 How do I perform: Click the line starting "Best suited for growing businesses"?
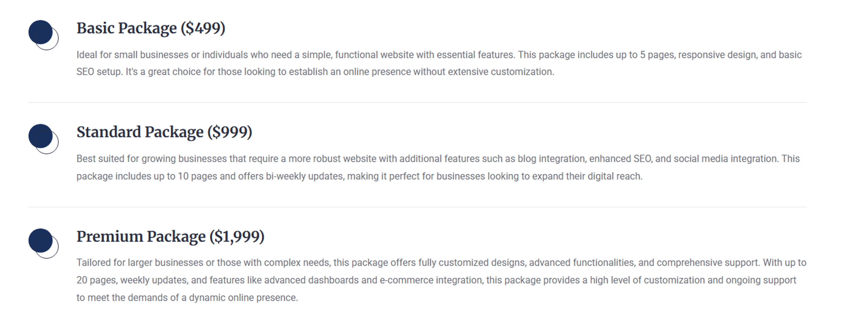(x=438, y=159)
